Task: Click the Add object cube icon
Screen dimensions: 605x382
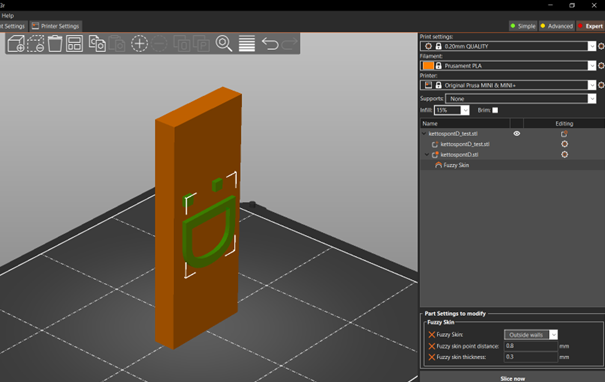Action: pyautogui.click(x=16, y=43)
